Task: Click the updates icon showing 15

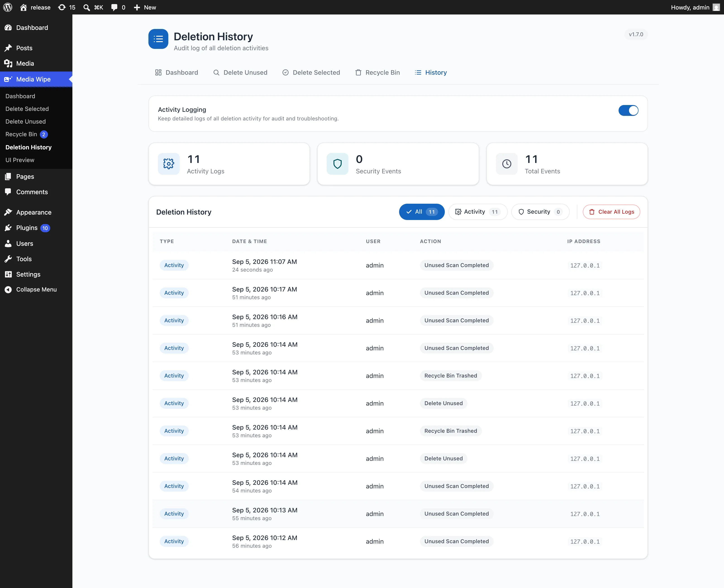Action: tap(62, 7)
